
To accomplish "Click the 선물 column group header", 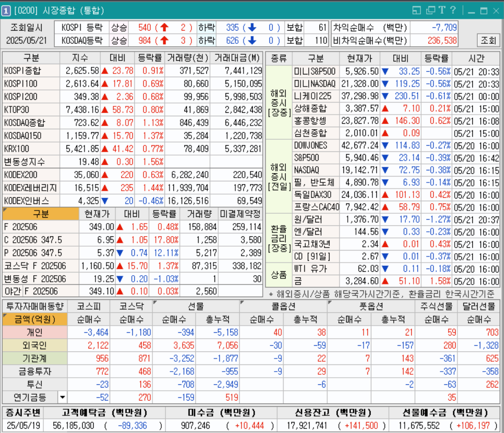I will 196,306.
